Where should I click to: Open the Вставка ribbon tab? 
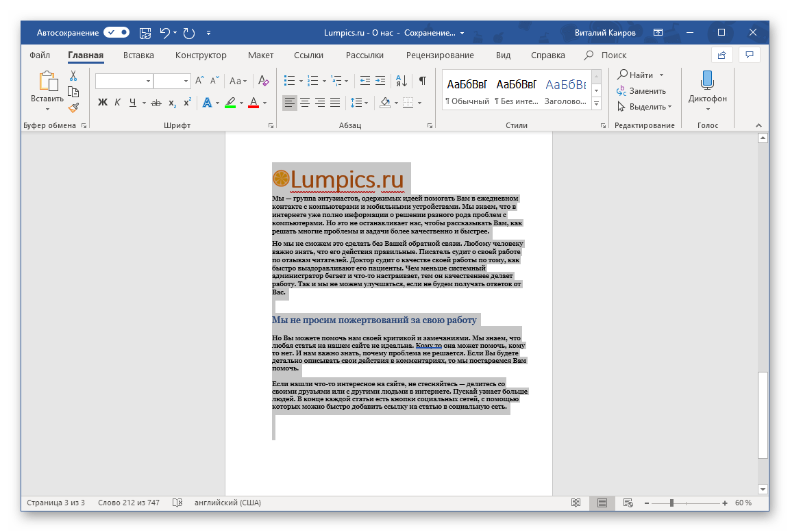coord(138,55)
